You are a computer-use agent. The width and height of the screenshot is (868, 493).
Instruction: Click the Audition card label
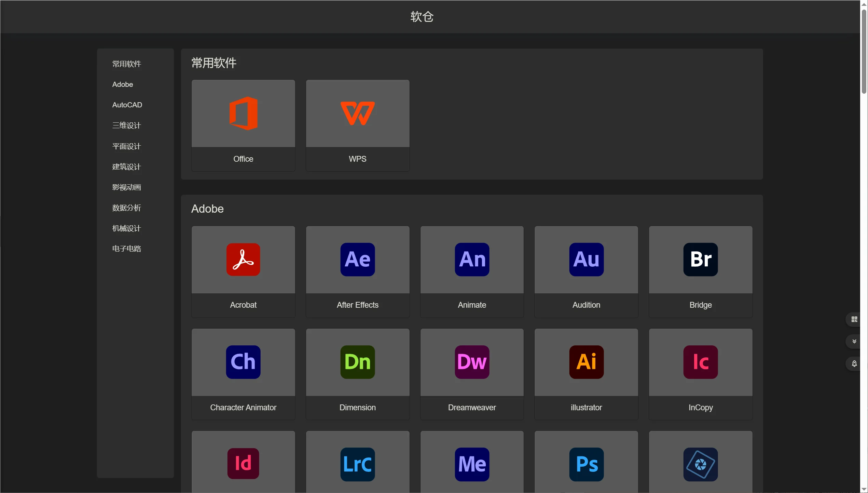click(x=586, y=305)
